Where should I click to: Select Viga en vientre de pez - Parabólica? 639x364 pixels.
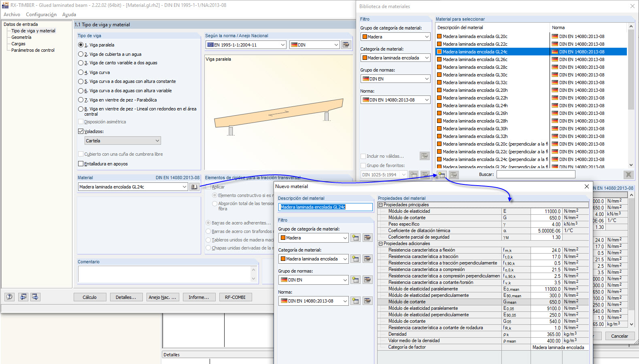tap(81, 100)
